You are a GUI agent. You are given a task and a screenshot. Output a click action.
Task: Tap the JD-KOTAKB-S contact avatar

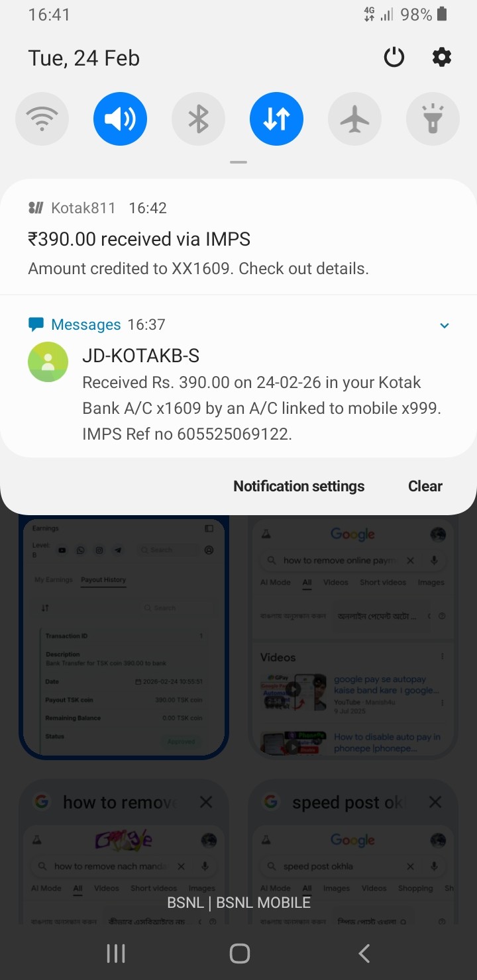click(48, 362)
